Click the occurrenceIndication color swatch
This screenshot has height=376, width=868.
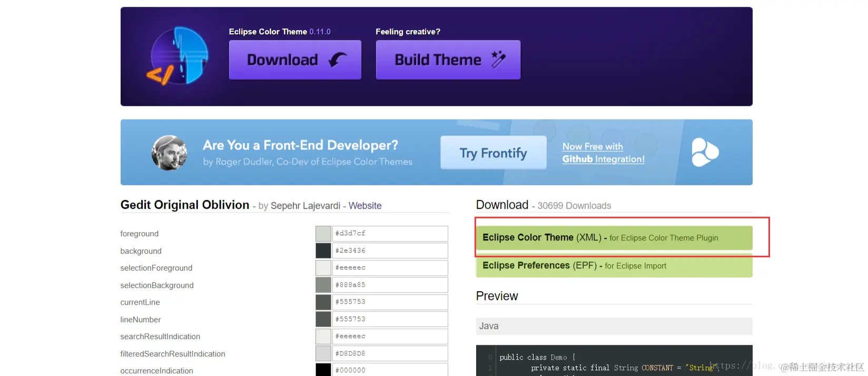(323, 370)
